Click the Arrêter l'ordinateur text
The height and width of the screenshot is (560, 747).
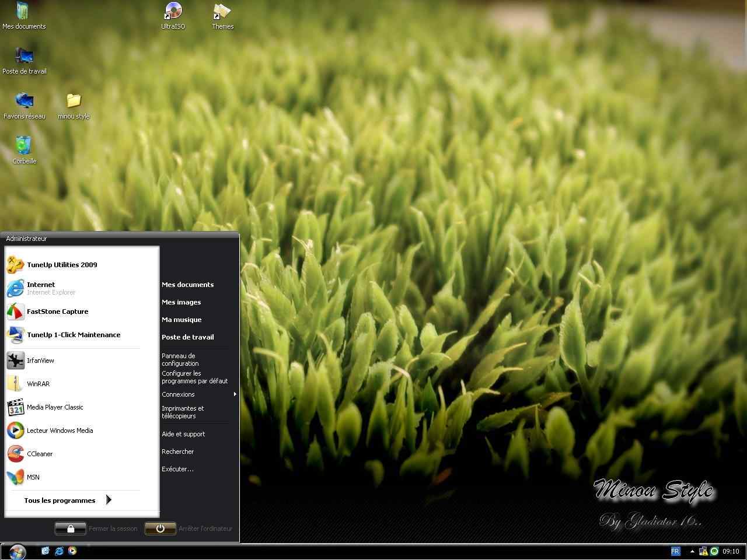[x=205, y=528]
